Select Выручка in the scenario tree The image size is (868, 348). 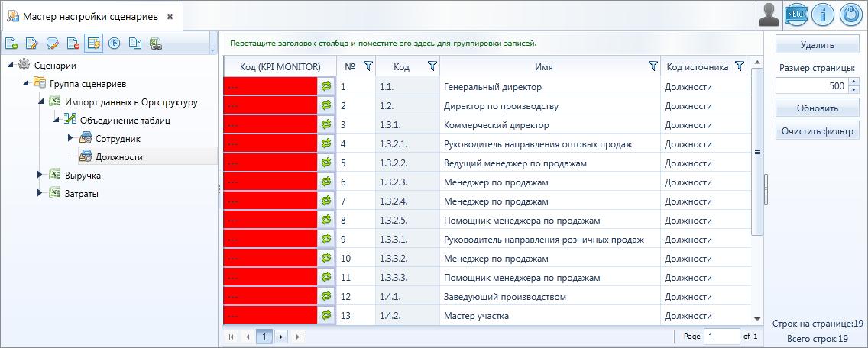click(83, 176)
